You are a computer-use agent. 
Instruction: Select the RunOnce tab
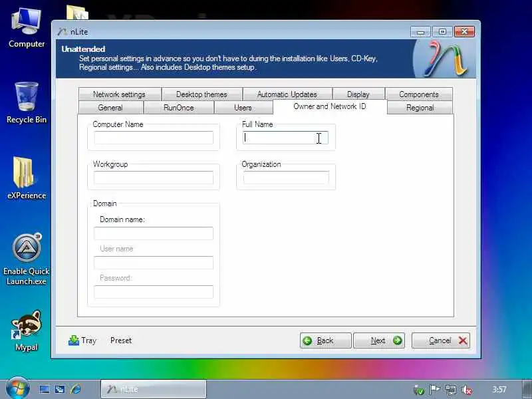pyautogui.click(x=179, y=108)
